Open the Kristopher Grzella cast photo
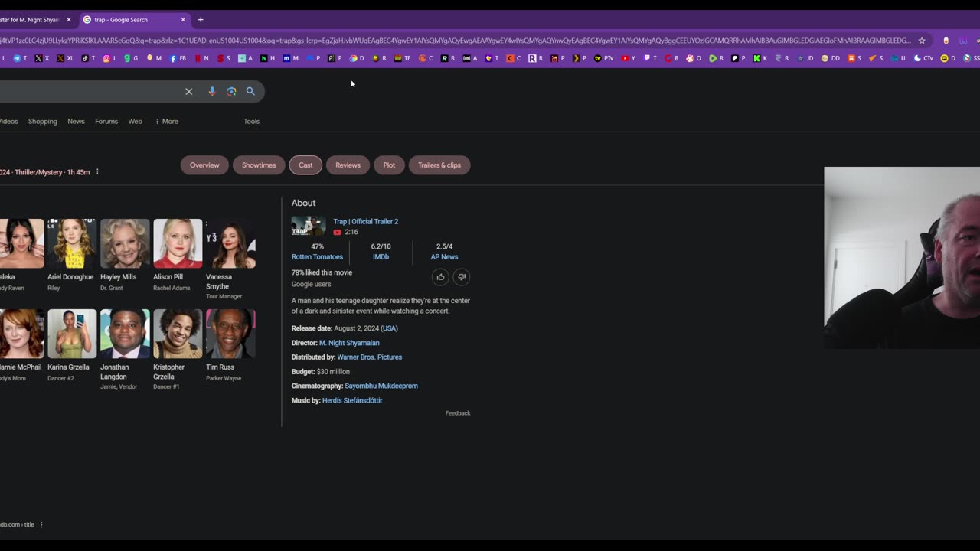 pos(178,334)
